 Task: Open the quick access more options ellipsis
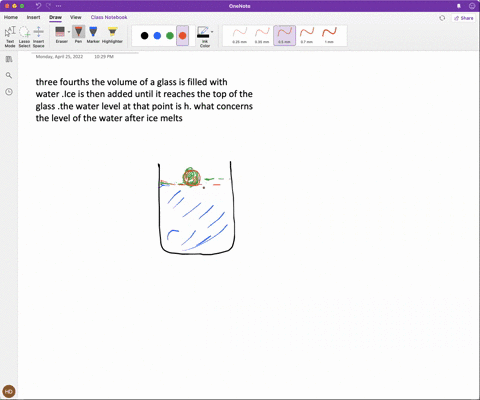click(59, 6)
